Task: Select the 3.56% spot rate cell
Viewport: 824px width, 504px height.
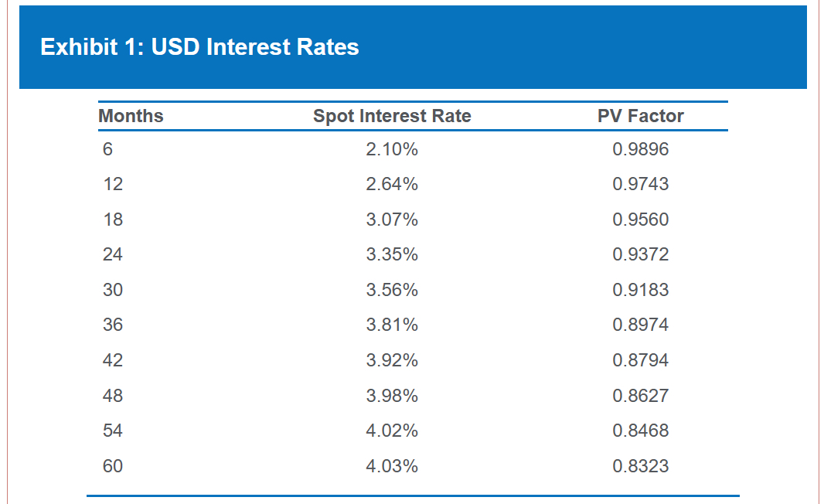Action: coord(392,290)
